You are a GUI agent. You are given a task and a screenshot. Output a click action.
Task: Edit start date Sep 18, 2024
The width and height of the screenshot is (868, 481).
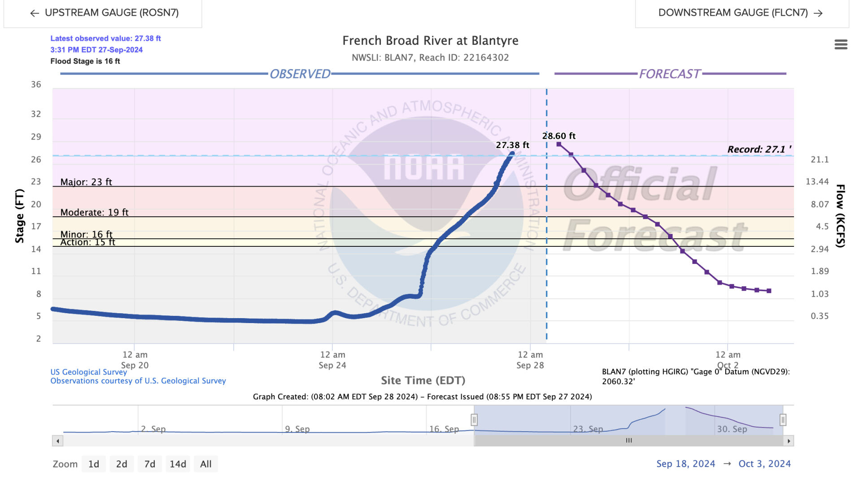tap(685, 464)
